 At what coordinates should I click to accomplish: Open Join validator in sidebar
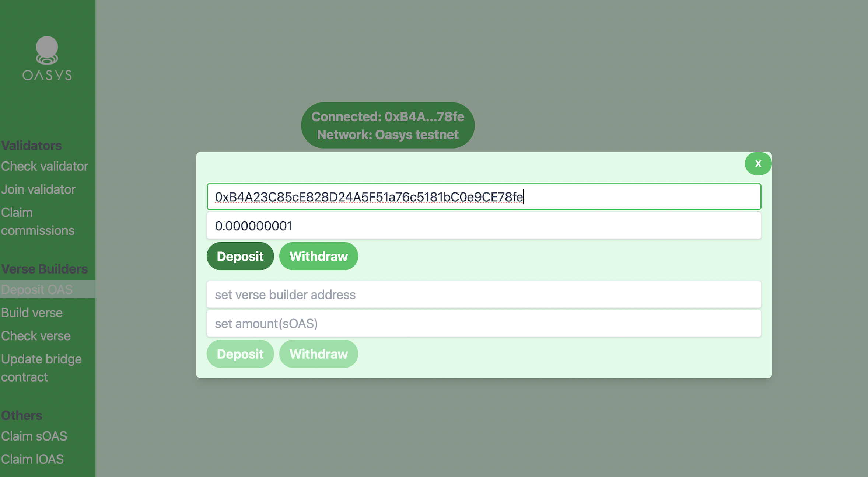[38, 189]
